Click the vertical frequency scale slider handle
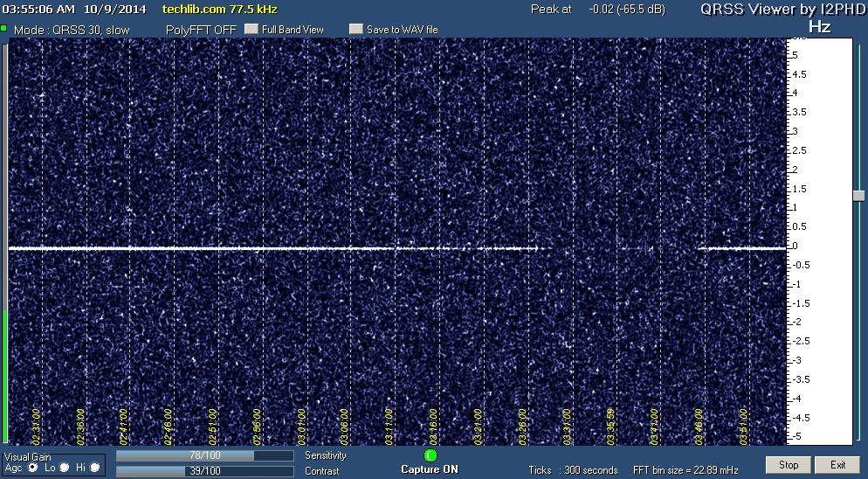The height and width of the screenshot is (479, 868). [858, 196]
